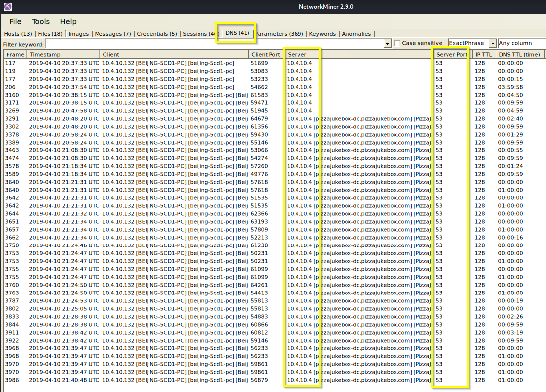
Task: Open the Tools menu
Action: (41, 21)
